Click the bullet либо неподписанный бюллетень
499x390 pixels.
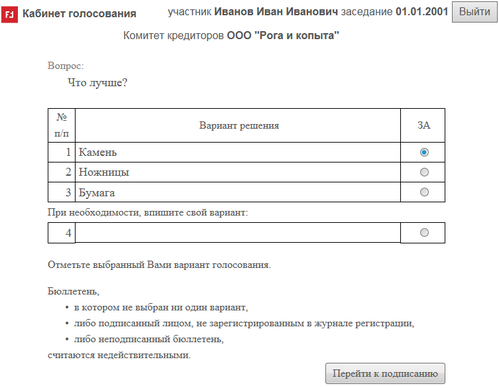(x=149, y=339)
